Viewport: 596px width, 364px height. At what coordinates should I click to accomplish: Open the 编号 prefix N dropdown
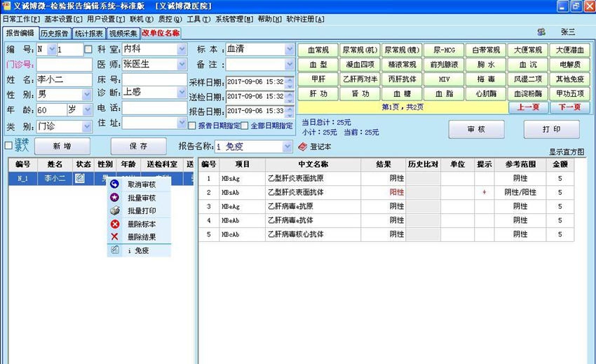pos(52,49)
